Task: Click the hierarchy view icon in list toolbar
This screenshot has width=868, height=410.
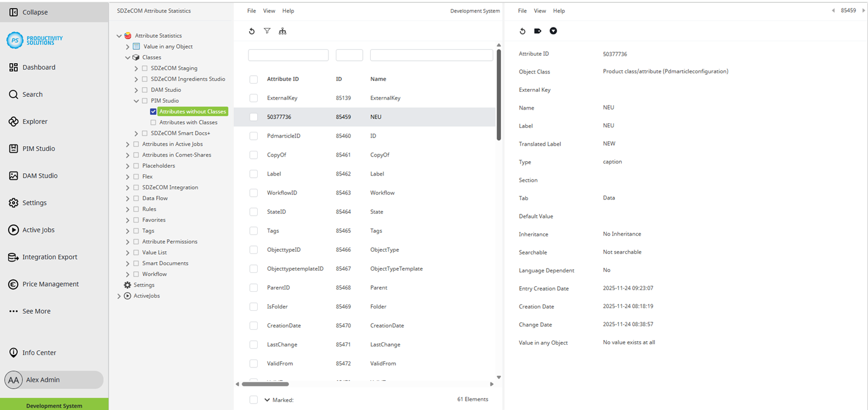Action: tap(282, 32)
